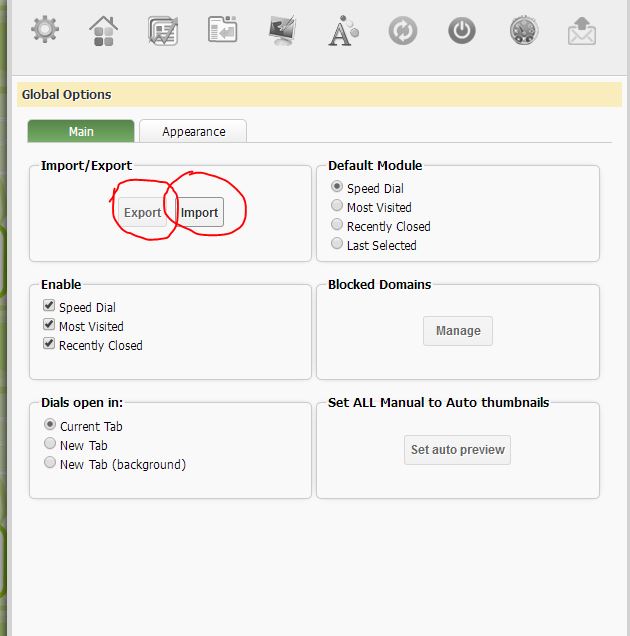Click the 'Dials open in:' label

click(82, 402)
